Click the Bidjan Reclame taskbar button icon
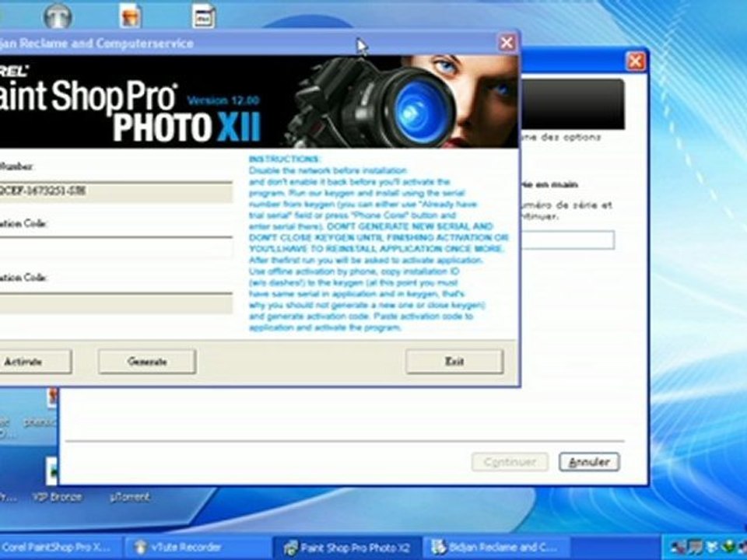The width and height of the screenshot is (747, 560). click(438, 547)
